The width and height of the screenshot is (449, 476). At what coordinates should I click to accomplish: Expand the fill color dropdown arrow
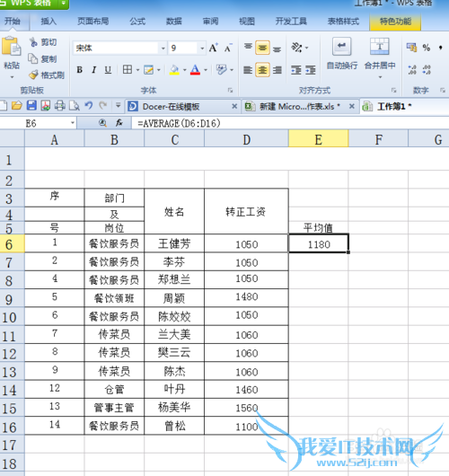[185, 70]
